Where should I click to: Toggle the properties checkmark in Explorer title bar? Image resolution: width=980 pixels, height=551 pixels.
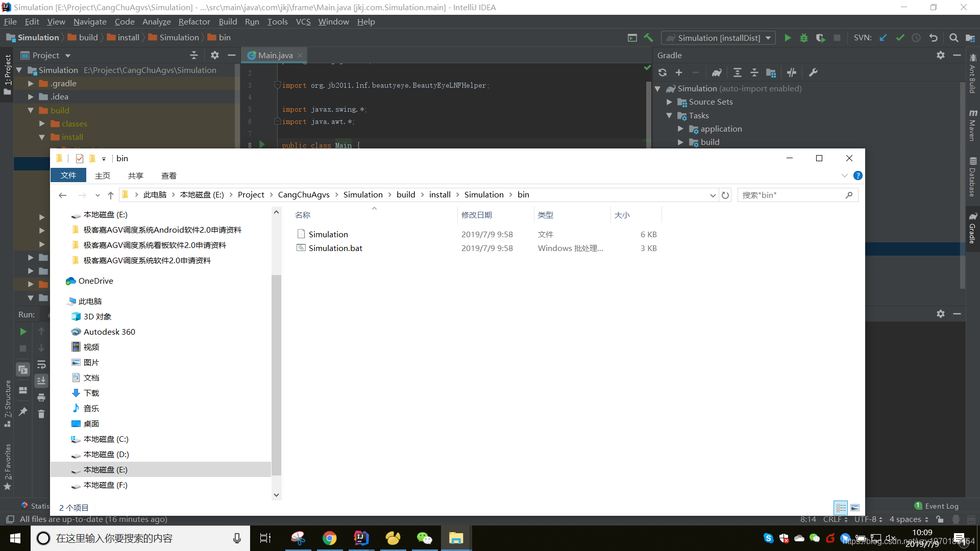[80, 159]
